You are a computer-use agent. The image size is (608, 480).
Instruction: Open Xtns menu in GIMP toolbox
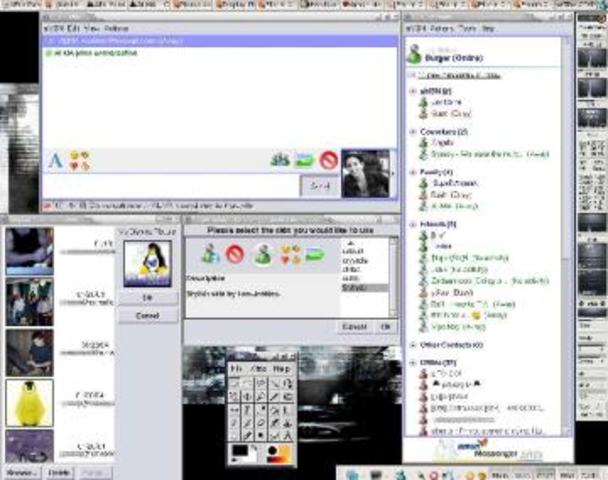259,369
